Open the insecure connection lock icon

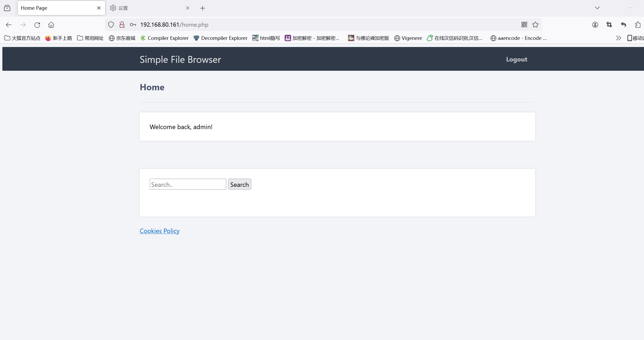click(122, 25)
